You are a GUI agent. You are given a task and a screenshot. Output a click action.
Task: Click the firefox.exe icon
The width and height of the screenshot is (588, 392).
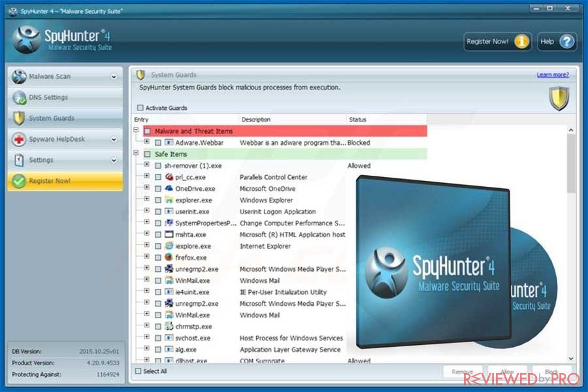(169, 257)
